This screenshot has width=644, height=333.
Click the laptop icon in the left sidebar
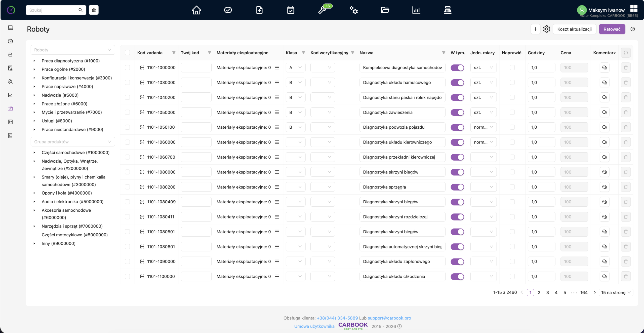(10, 28)
